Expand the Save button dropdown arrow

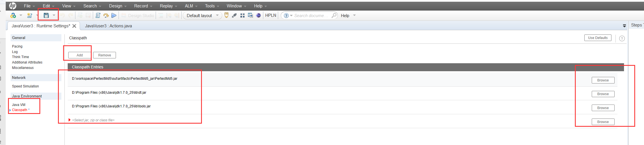point(54,15)
